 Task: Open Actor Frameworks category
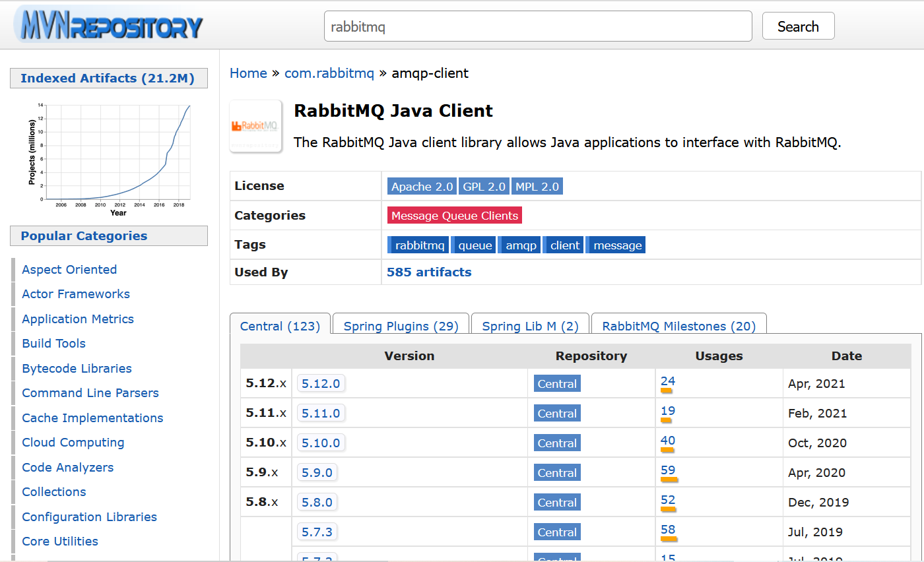[x=76, y=294]
